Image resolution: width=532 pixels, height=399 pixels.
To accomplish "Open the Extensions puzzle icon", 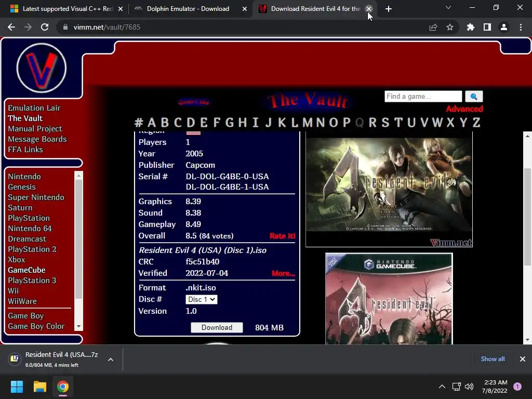I will point(471,27).
